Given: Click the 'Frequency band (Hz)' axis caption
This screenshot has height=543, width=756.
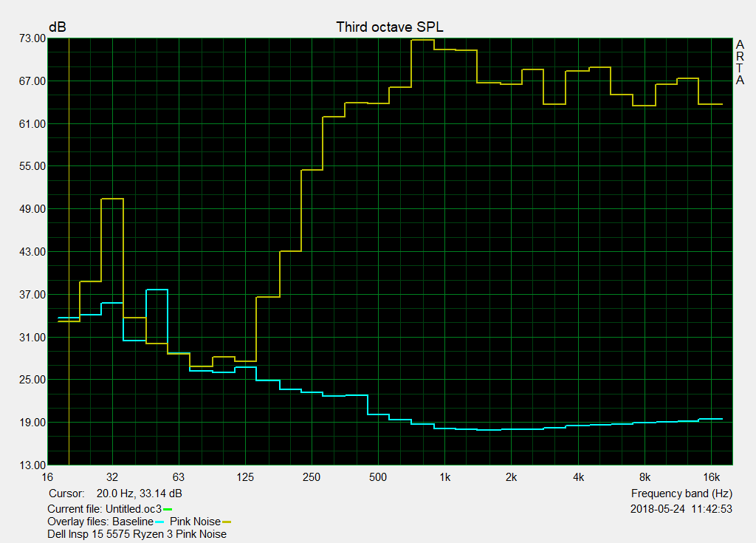Looking at the screenshot, I should point(681,494).
